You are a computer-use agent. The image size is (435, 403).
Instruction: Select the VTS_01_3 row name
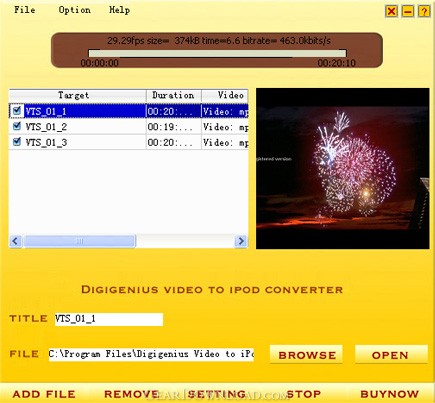tap(46, 143)
